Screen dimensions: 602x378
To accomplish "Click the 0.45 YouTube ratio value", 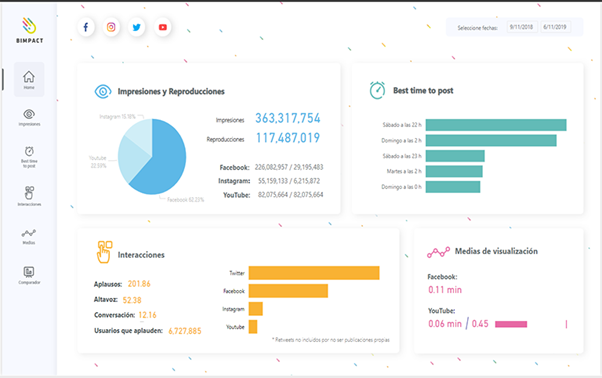I will tap(480, 324).
